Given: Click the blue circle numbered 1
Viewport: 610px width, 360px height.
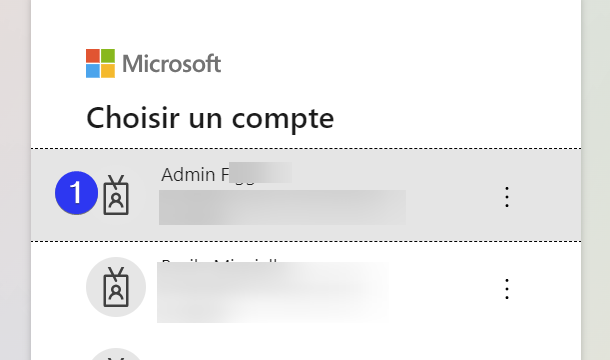Looking at the screenshot, I should click(x=76, y=193).
